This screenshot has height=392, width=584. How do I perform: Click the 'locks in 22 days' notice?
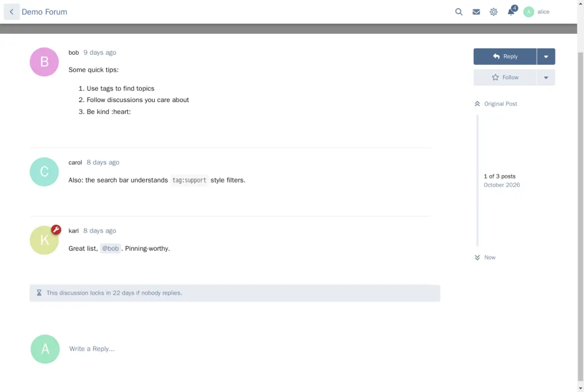pos(235,293)
